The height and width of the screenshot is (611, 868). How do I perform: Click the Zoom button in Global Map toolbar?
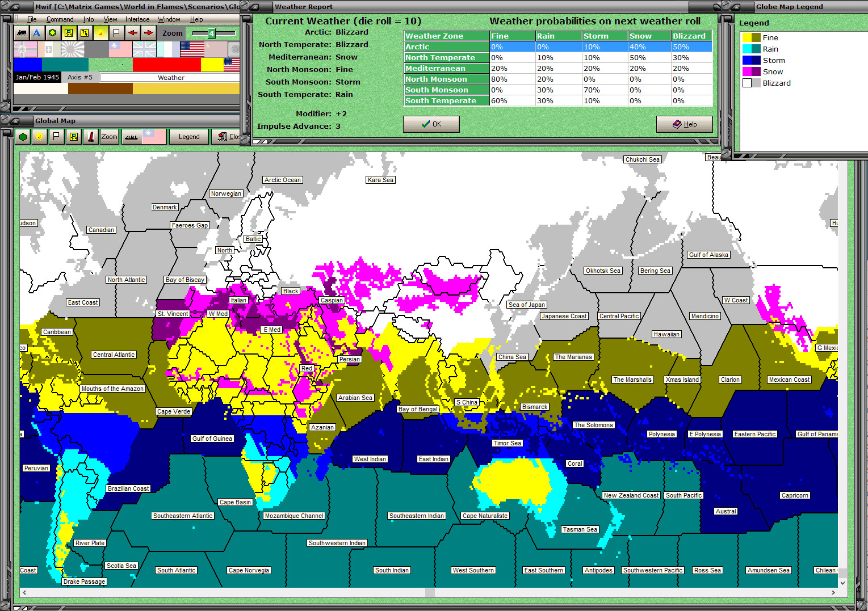(109, 137)
